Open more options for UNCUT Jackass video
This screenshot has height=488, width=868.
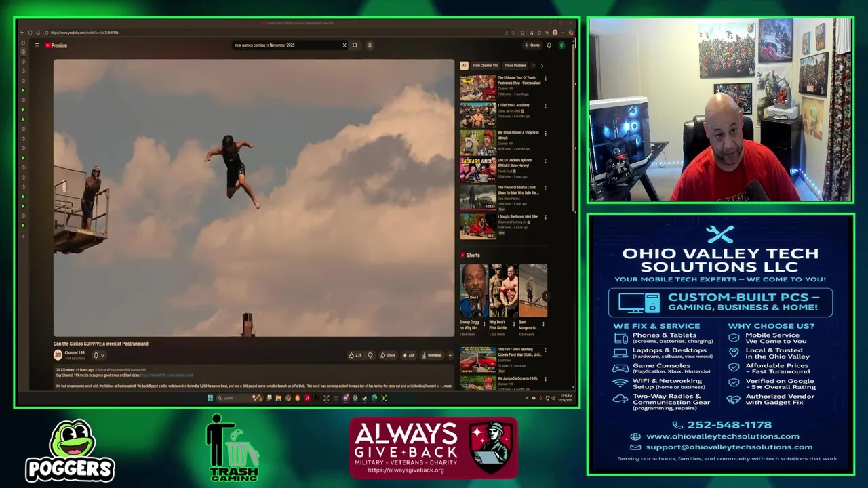545,161
